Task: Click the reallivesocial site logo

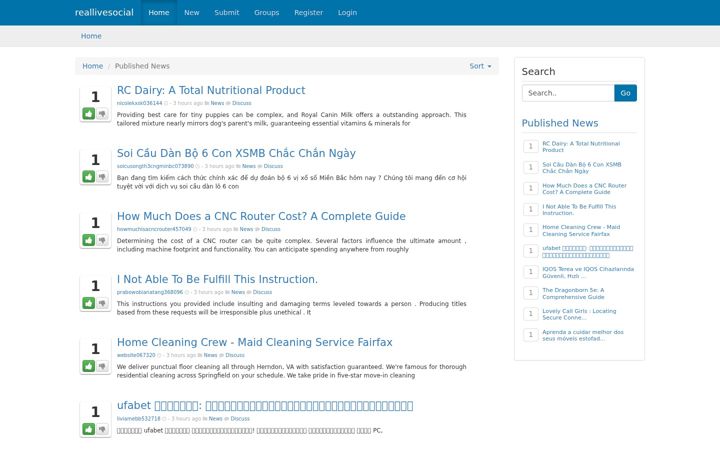Action: (x=104, y=12)
